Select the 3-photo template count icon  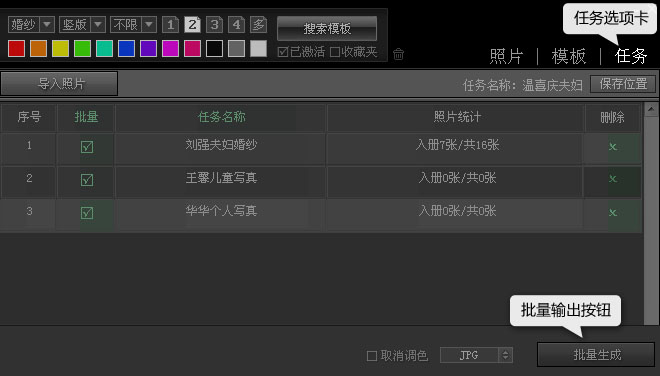point(214,25)
